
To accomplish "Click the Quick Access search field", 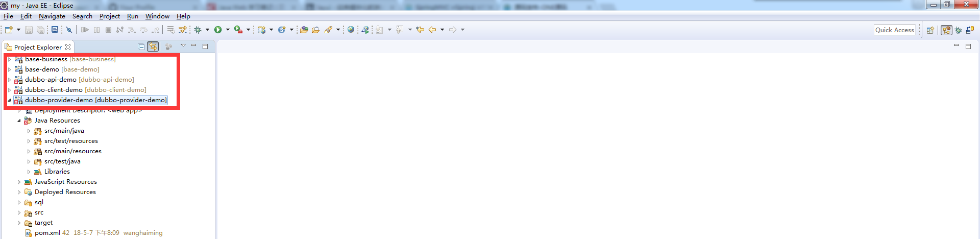I will (x=894, y=30).
